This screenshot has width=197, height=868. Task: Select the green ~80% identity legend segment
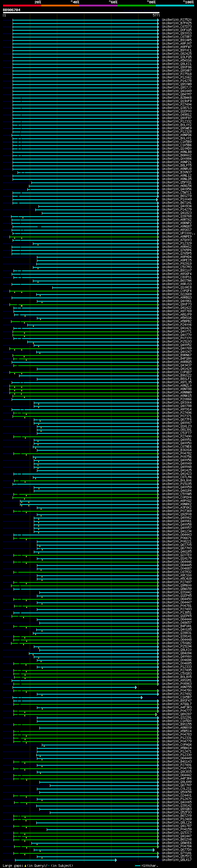point(137,6)
